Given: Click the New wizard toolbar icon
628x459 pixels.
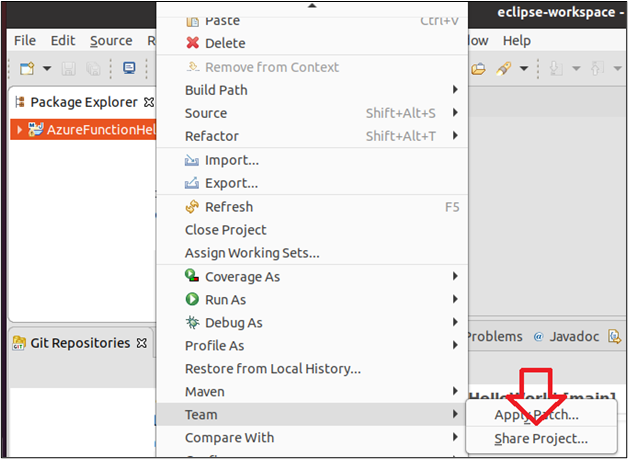Looking at the screenshot, I should tap(28, 68).
